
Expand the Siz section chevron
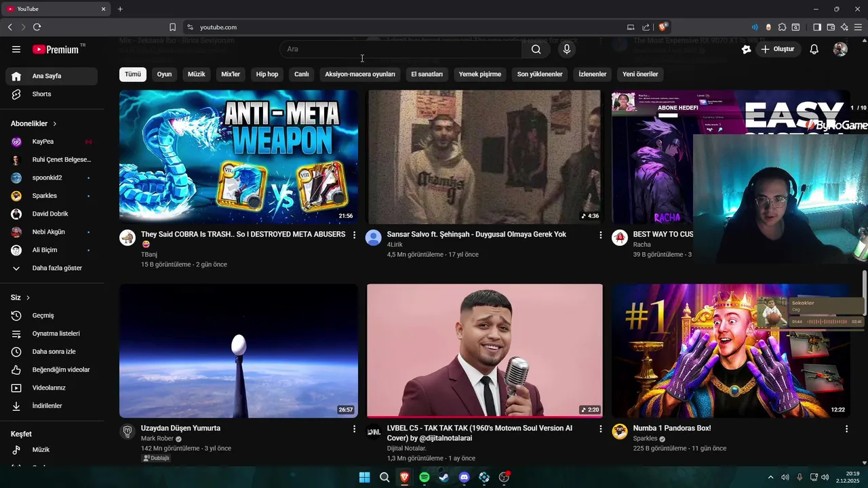pos(28,298)
